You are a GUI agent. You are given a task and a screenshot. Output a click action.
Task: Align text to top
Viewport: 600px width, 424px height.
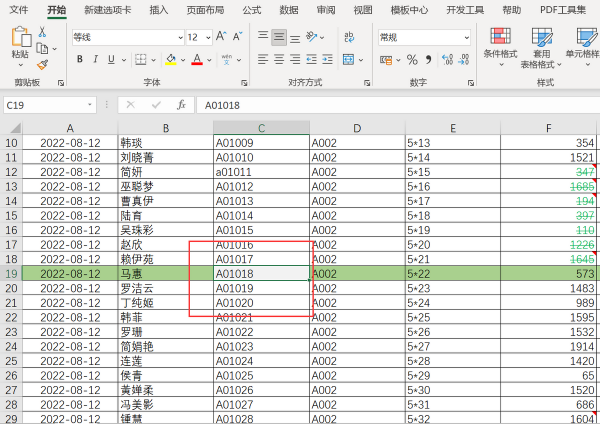point(263,37)
